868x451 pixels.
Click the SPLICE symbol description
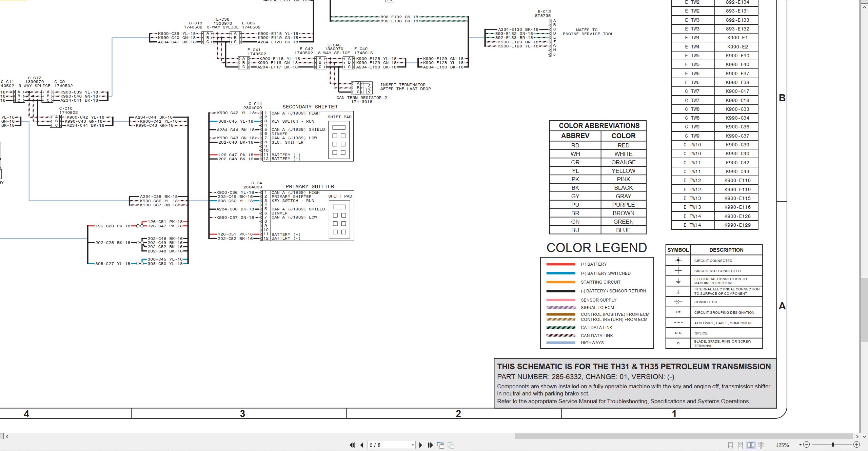coord(701,333)
